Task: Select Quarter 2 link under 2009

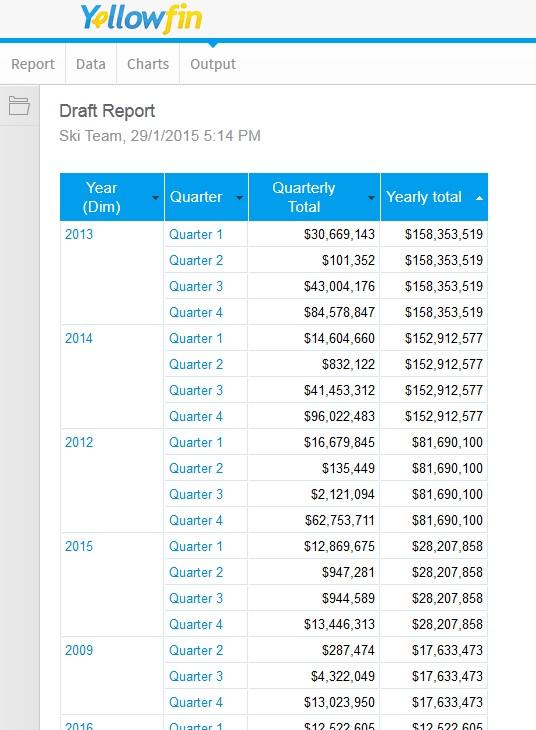Action: [196, 650]
